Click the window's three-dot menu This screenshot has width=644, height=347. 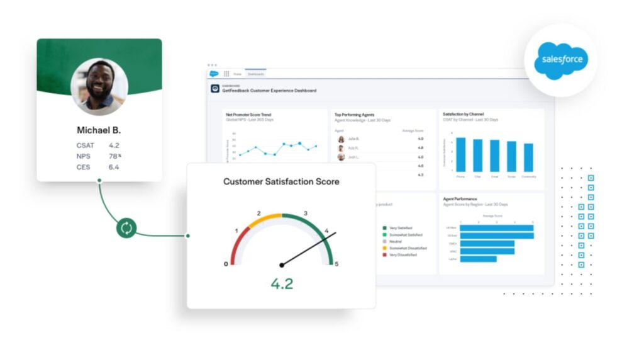(x=212, y=65)
